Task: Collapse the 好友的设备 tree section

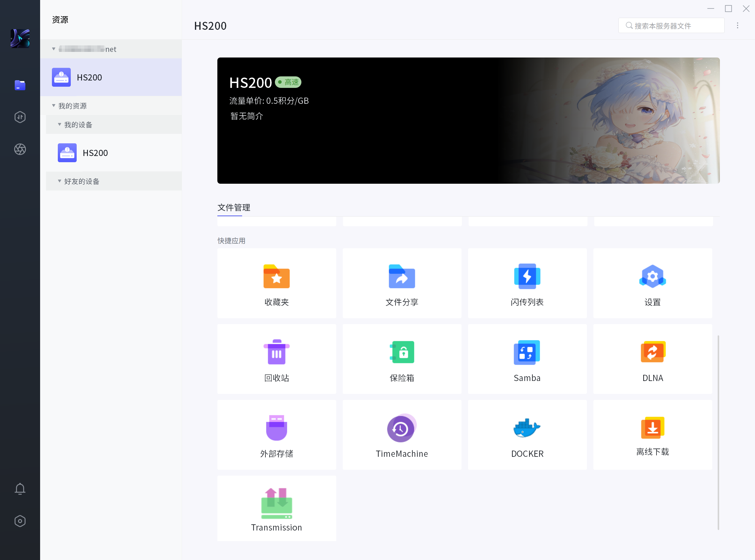Action: click(x=60, y=181)
